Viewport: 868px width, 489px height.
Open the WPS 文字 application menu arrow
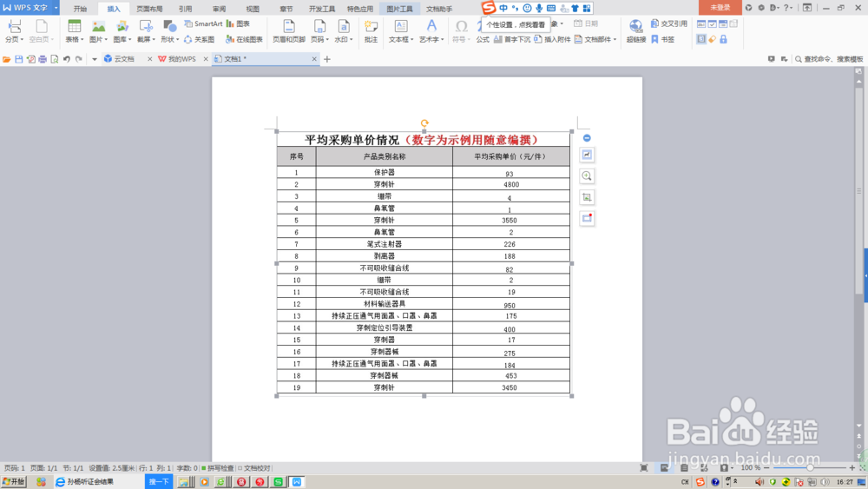[56, 8]
